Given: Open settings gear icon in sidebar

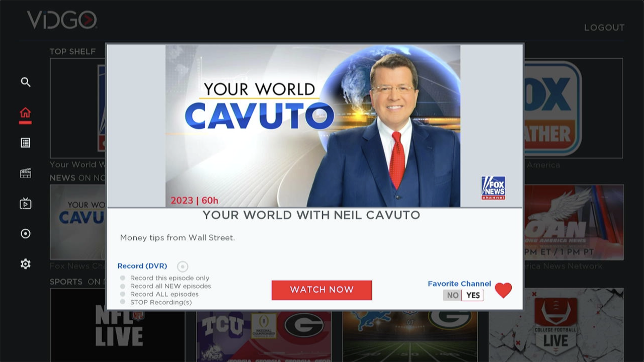Looking at the screenshot, I should pos(26,264).
